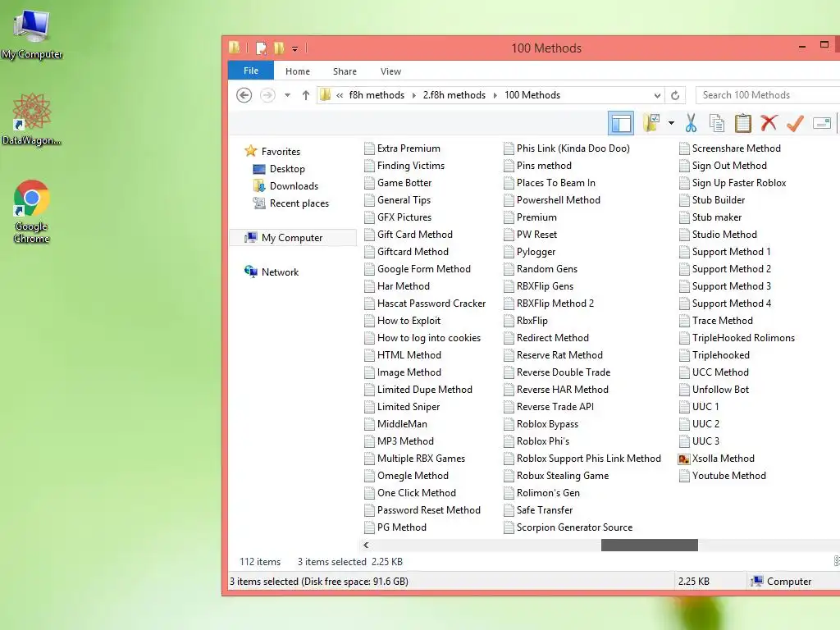Open My Computer desktop icon
This screenshot has height=630, width=840.
coord(32,33)
